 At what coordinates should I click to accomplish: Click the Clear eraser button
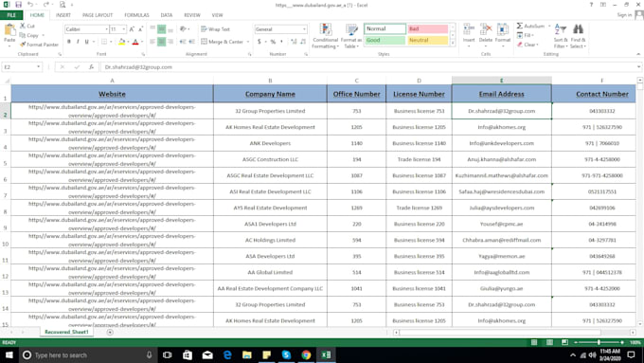tap(528, 45)
